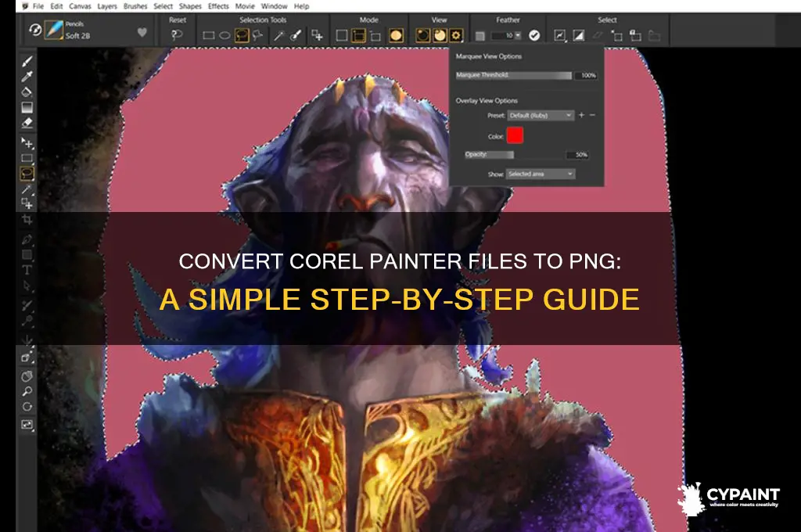This screenshot has width=801, height=532.
Task: Select the Eraser tool in the toolbox
Action: [27, 123]
